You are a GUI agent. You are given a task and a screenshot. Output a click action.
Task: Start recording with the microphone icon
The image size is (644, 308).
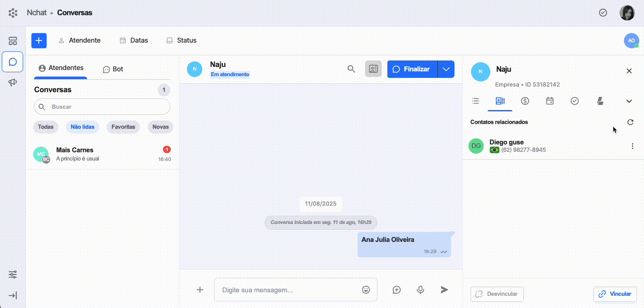coord(420,289)
